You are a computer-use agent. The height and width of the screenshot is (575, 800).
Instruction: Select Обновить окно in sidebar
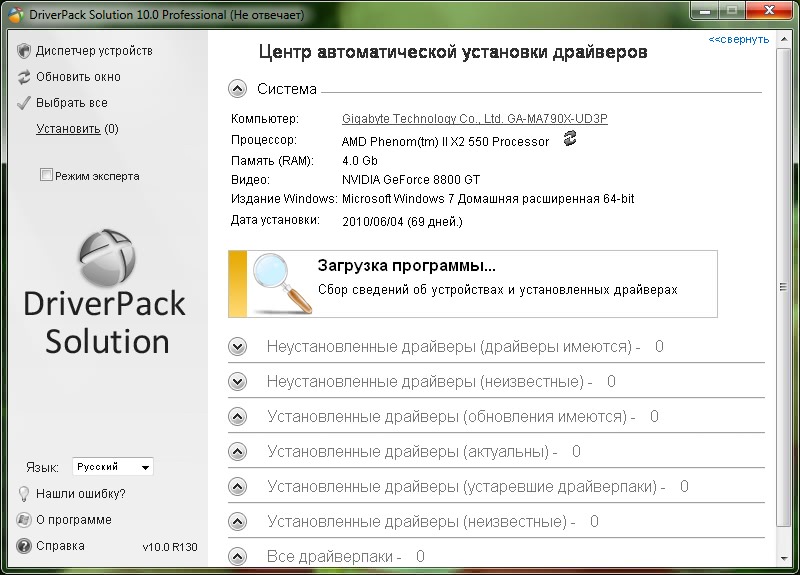coord(78,77)
